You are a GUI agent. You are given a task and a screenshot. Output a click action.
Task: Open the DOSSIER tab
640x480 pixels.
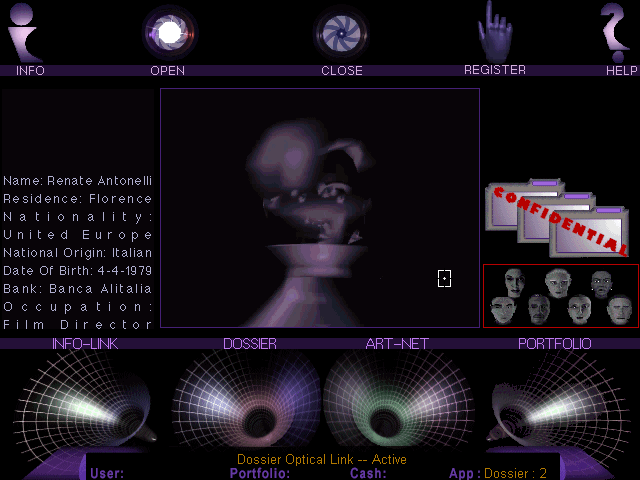(x=250, y=344)
